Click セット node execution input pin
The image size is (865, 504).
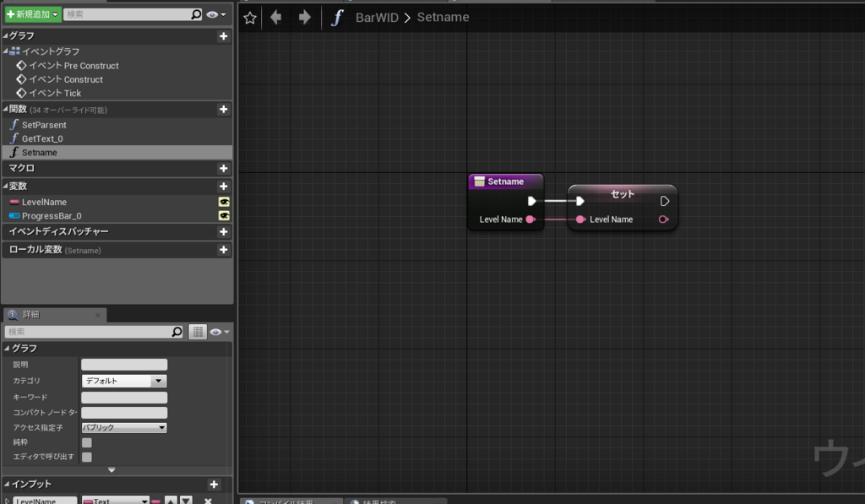pos(579,201)
